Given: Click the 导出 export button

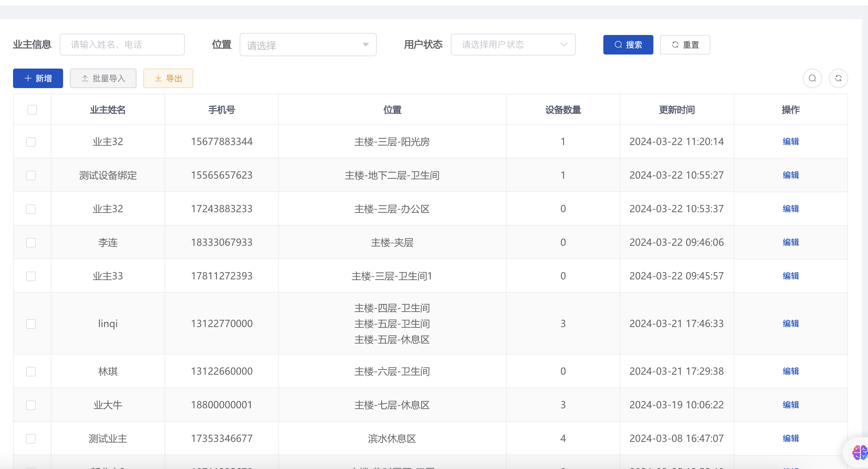Looking at the screenshot, I should click(168, 79).
